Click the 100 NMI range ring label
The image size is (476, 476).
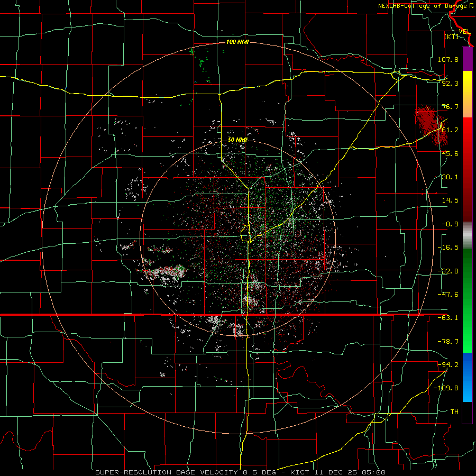(x=237, y=42)
